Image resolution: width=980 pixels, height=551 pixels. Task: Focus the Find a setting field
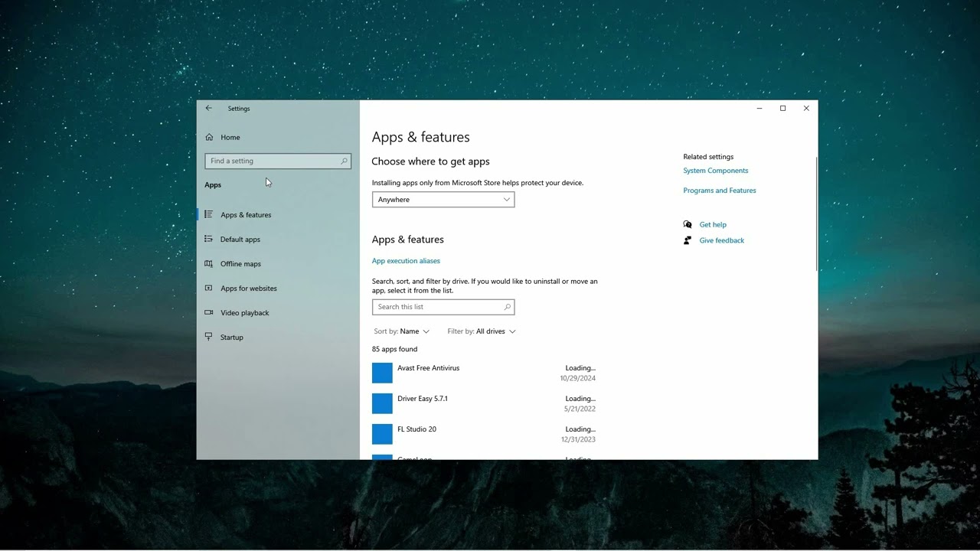278,161
